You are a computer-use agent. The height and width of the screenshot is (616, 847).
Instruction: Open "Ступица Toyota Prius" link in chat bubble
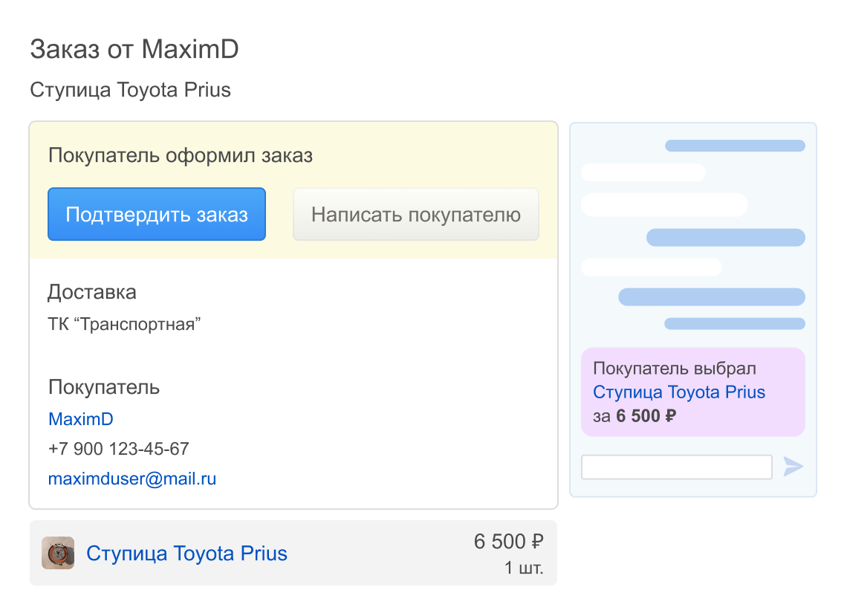pos(679,392)
